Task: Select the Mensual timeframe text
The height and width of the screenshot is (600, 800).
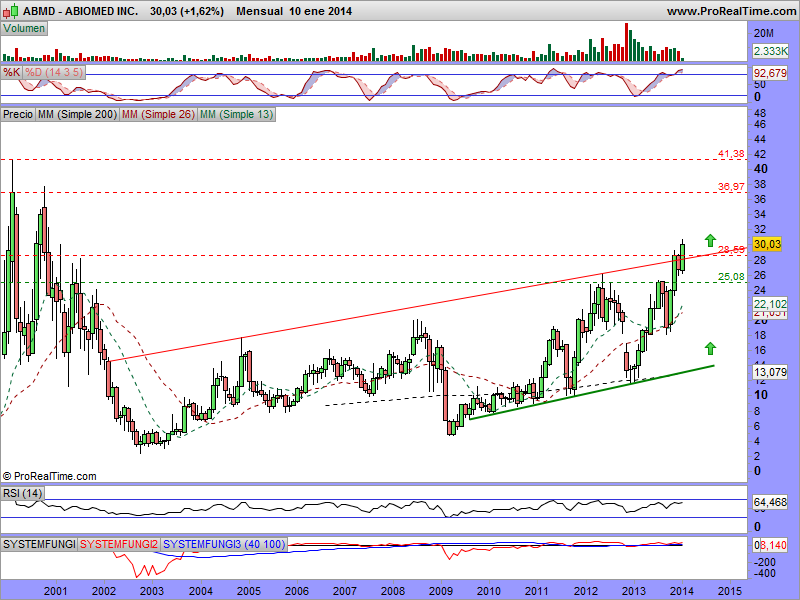Action: click(x=259, y=11)
